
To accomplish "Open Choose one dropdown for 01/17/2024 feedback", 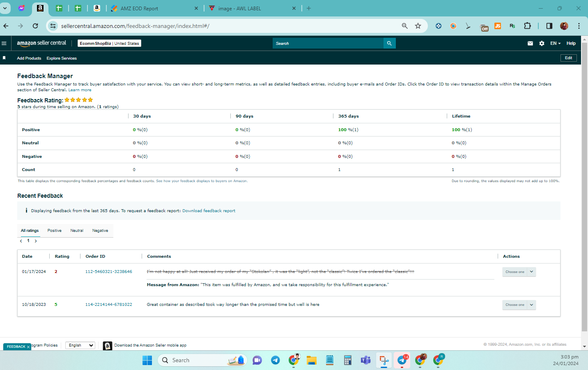I will pos(519,272).
